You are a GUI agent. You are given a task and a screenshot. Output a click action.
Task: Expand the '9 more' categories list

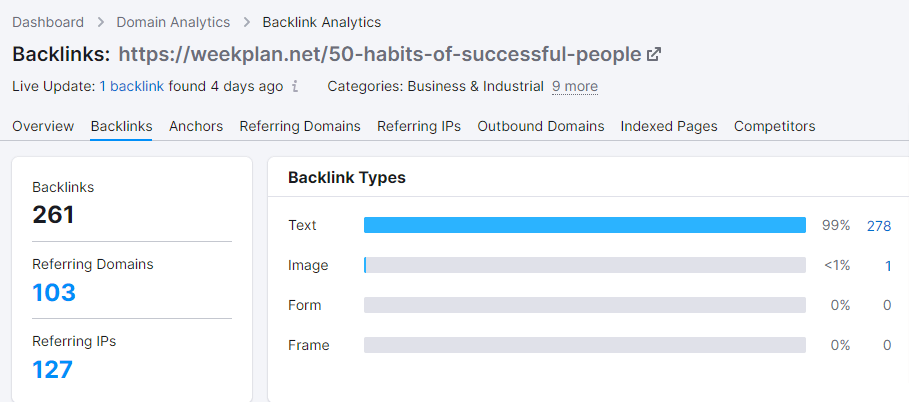tap(575, 87)
